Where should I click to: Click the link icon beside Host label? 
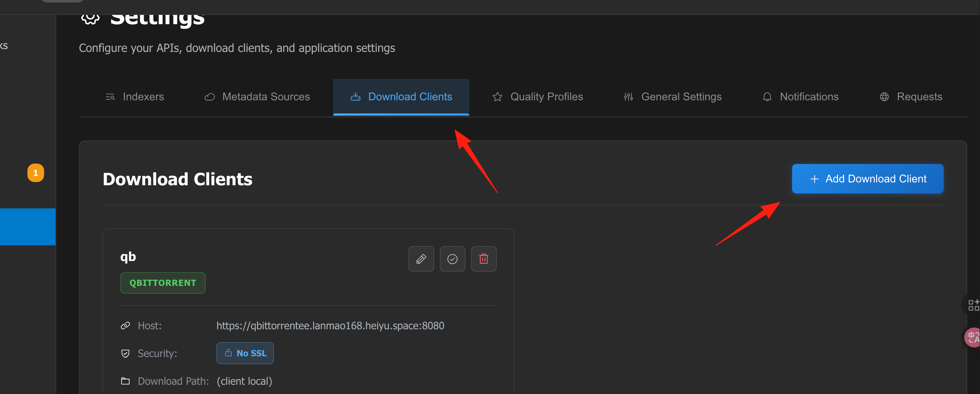pos(125,325)
